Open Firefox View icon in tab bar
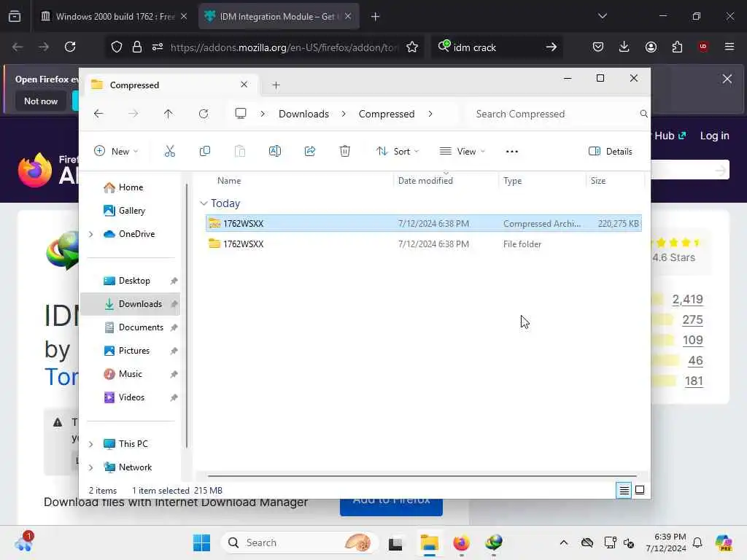This screenshot has width=747, height=560. pyautogui.click(x=15, y=17)
